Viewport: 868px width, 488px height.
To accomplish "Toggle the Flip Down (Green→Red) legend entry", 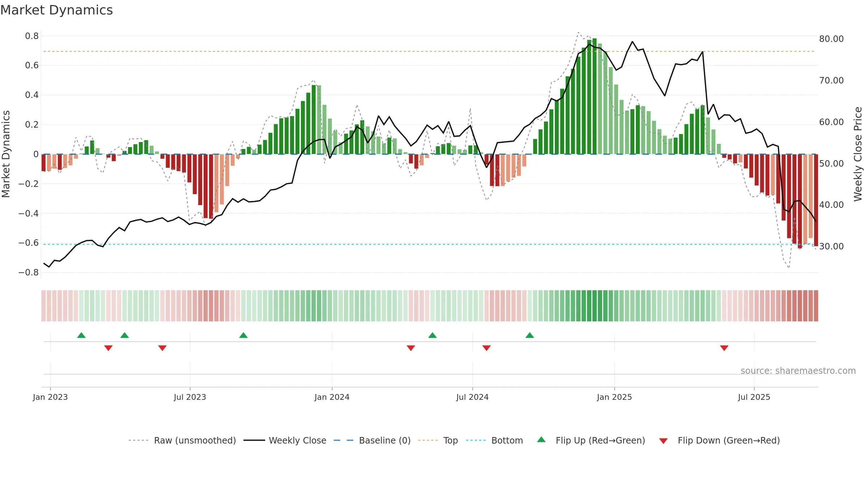I will pyautogui.click(x=719, y=440).
